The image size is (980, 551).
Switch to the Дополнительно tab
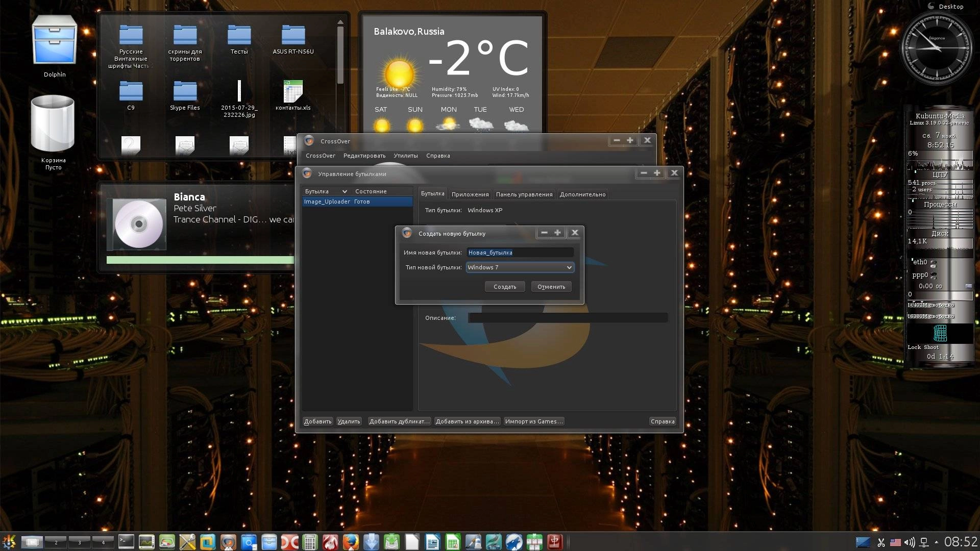582,194
